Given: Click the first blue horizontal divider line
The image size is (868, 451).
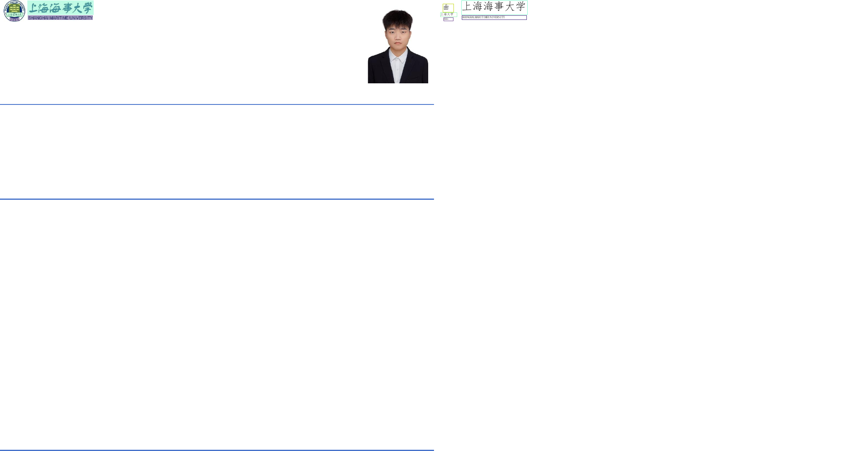Looking at the screenshot, I should pos(217,104).
